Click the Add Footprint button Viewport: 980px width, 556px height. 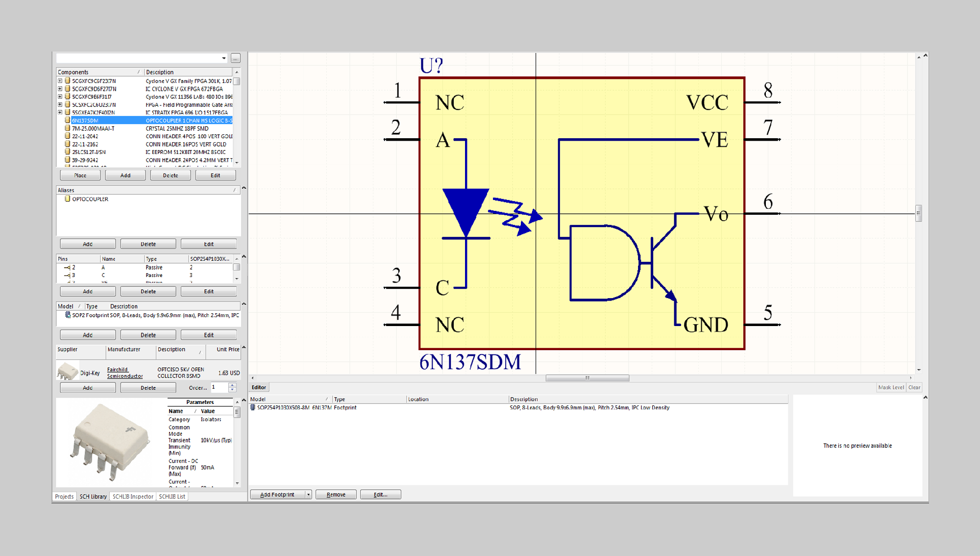pos(277,495)
